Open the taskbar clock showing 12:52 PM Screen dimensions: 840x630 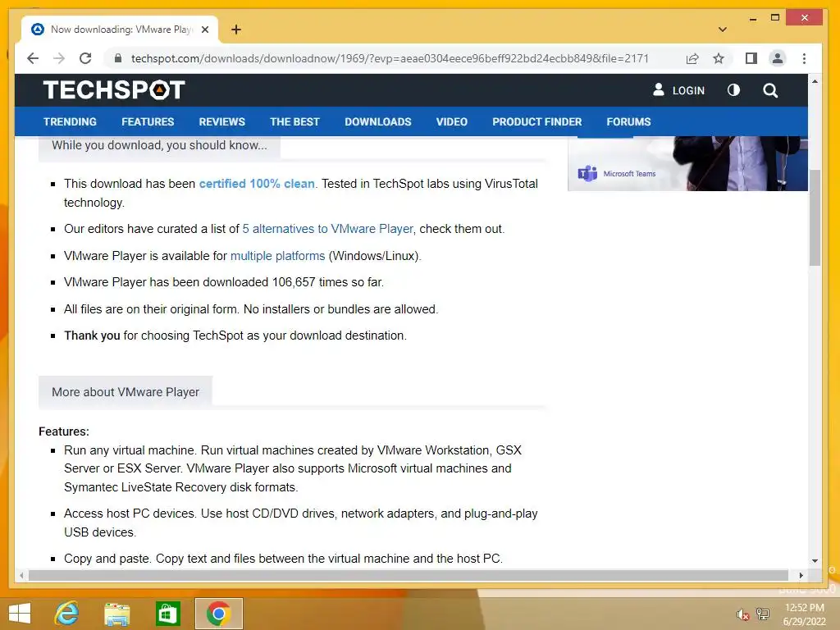click(804, 614)
